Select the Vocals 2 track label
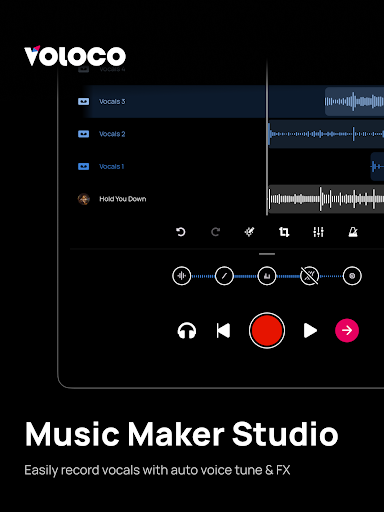384x512 pixels. pyautogui.click(x=112, y=134)
